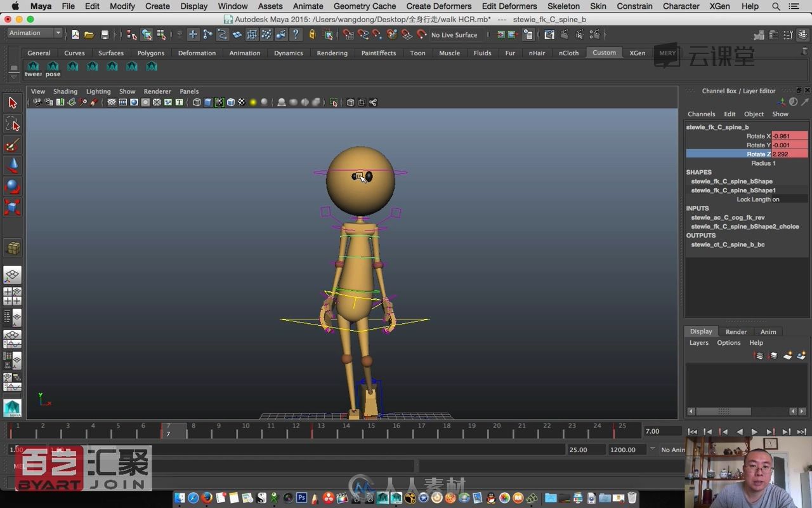Click stewie_ct_C_spine_b_bc output node
This screenshot has height=508, width=812.
pyautogui.click(x=728, y=244)
